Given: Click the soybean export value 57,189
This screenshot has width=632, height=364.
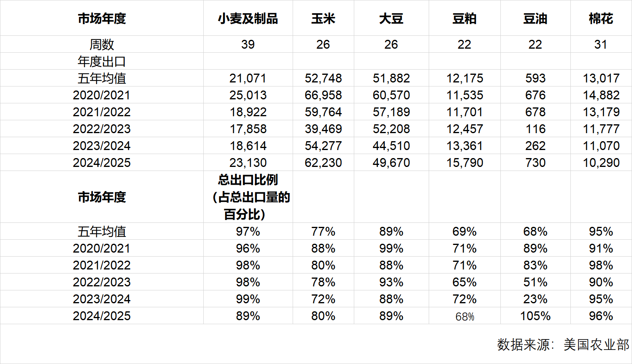Looking at the screenshot, I should point(391,112).
